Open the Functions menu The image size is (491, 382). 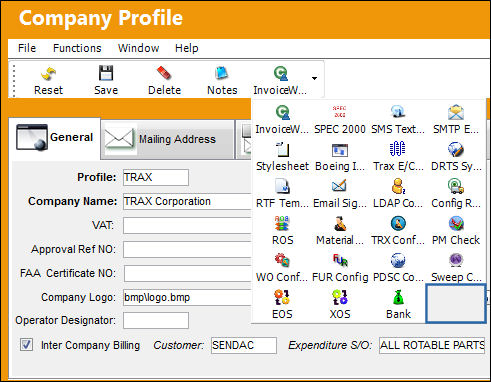77,48
